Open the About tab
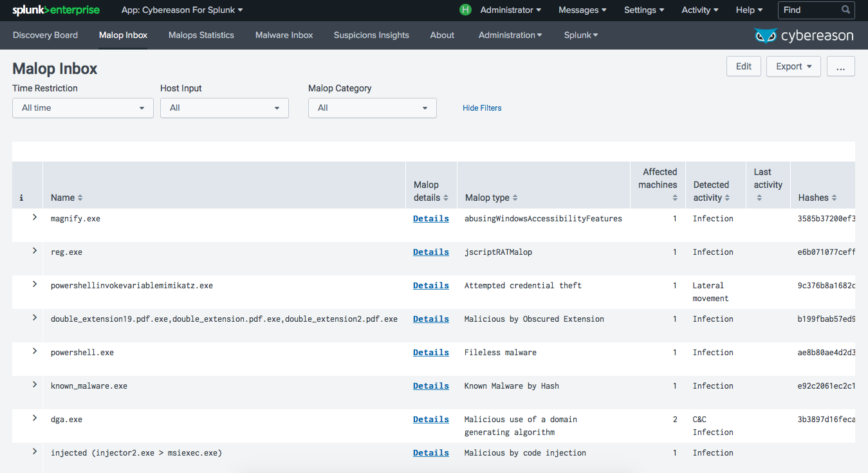This screenshot has width=868, height=473. (x=442, y=35)
